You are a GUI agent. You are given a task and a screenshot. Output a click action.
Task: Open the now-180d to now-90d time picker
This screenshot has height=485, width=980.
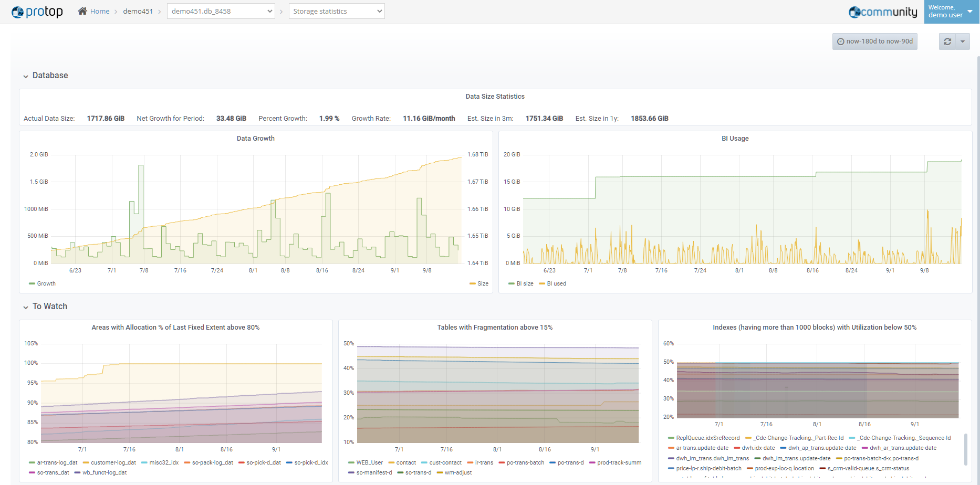pos(875,41)
